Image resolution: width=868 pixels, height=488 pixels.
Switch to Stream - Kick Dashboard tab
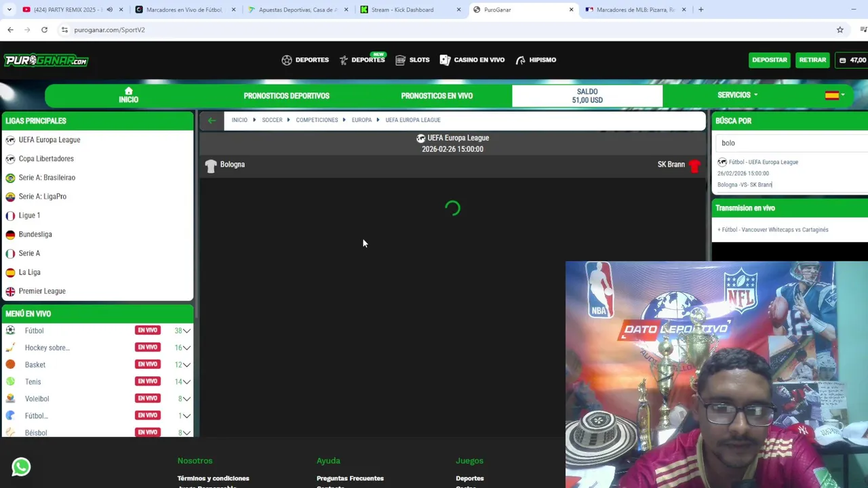410,9
